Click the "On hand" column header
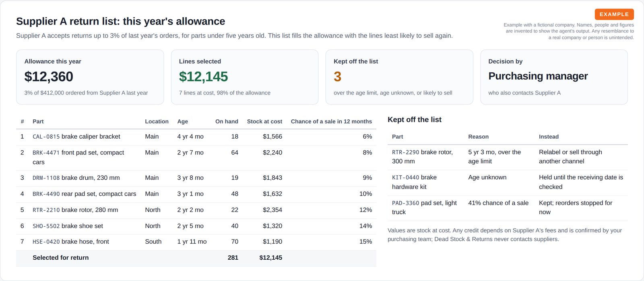This screenshot has width=644, height=281. pyautogui.click(x=227, y=121)
